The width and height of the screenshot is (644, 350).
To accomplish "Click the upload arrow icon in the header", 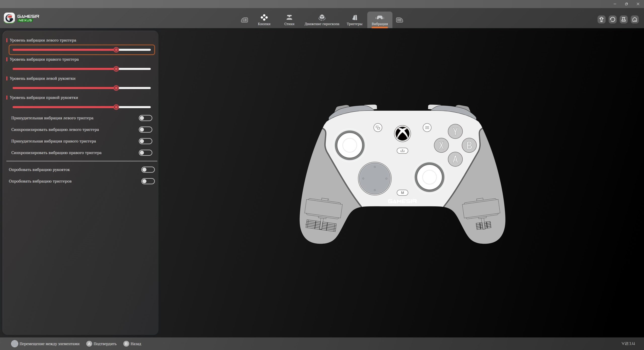I will pyautogui.click(x=601, y=19).
